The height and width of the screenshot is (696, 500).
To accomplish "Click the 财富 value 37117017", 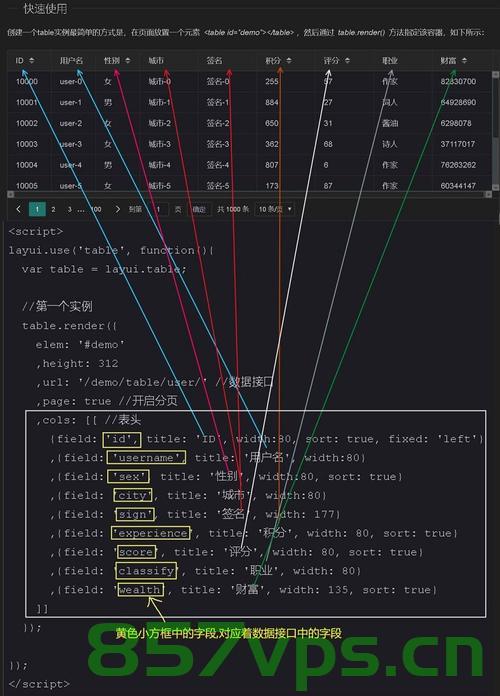I will pos(458,144).
